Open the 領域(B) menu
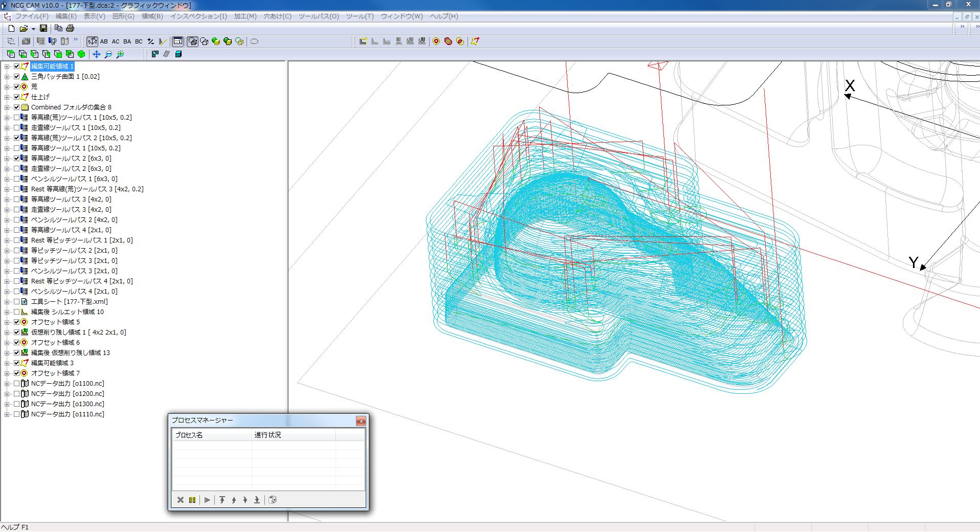Viewport: 980px width, 532px height. point(152,16)
